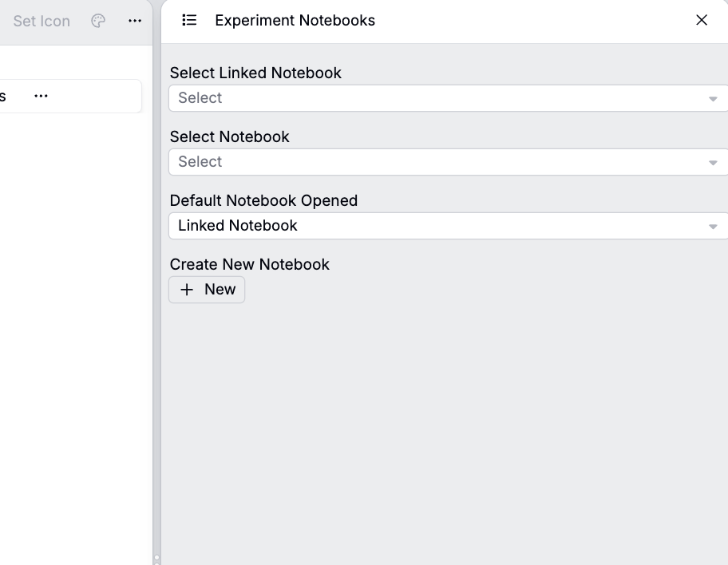
Task: Open the Select Notebook dropdown field
Action: [439, 162]
